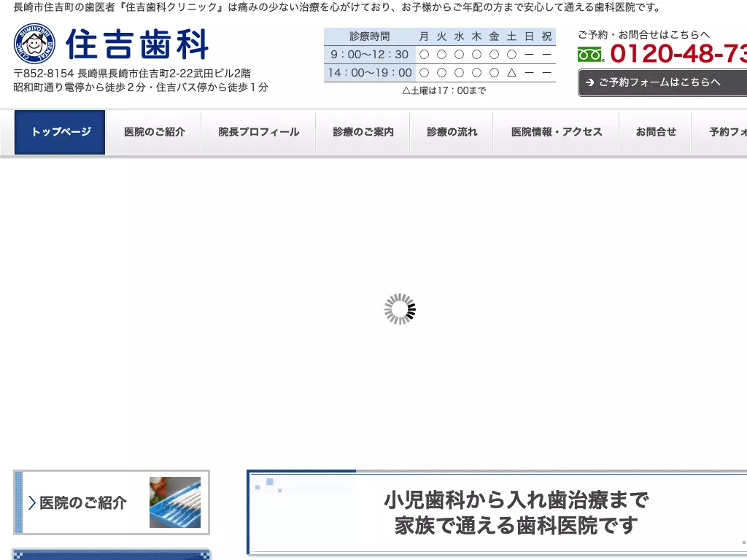Open 医院のご紹介 in the navigation bar
This screenshot has height=560, width=747.
tap(155, 133)
